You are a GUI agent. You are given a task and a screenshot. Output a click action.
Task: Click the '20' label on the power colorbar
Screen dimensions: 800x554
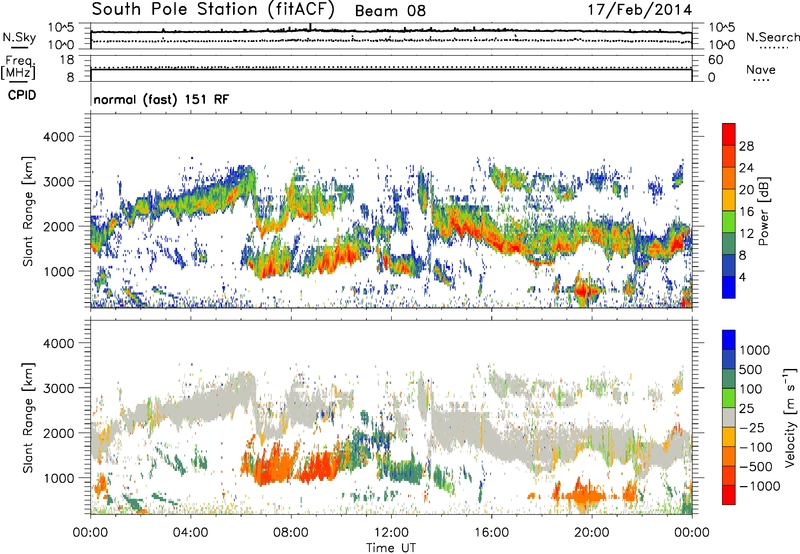tap(746, 190)
